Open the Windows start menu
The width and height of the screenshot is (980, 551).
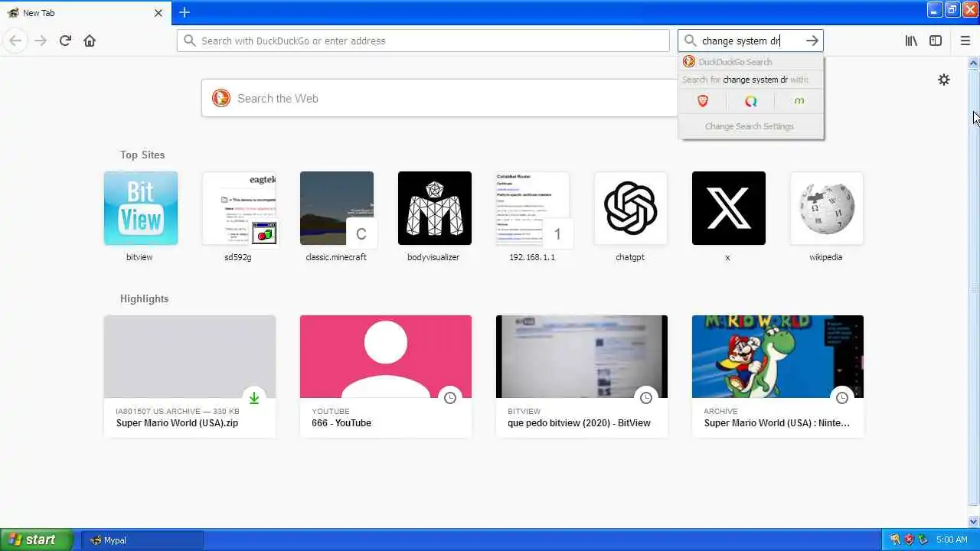tap(37, 540)
